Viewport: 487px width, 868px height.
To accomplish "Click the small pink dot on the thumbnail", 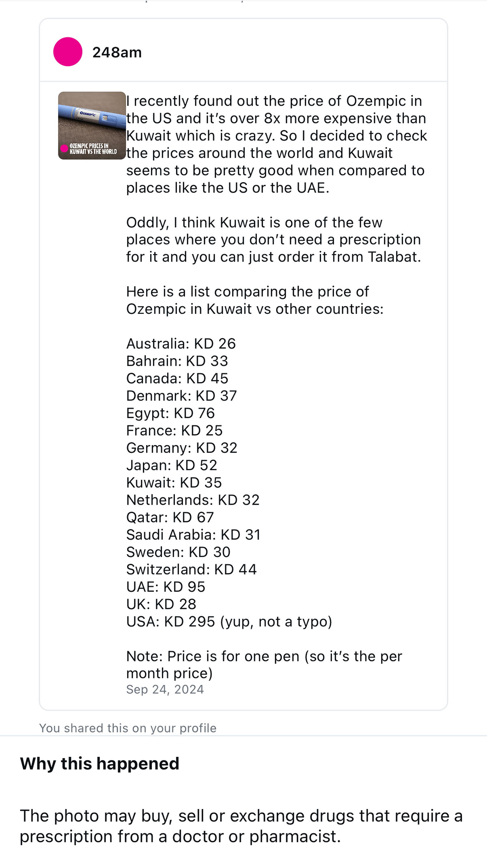I will click(x=64, y=149).
